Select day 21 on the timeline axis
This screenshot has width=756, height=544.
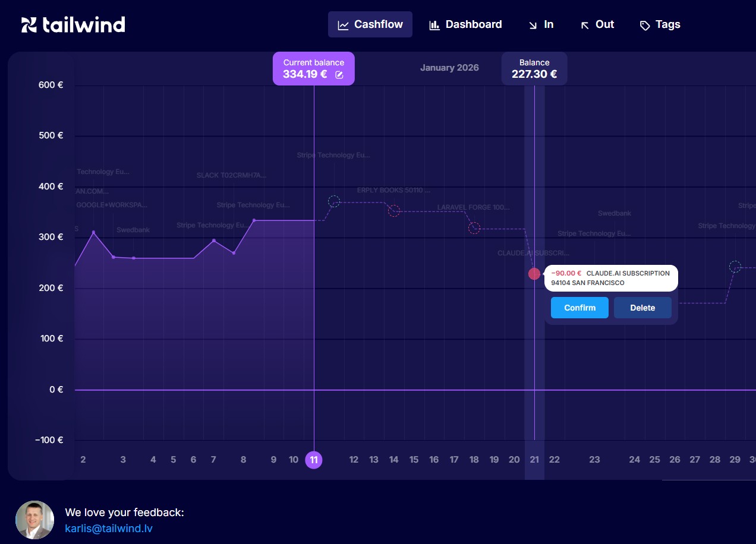(x=534, y=460)
